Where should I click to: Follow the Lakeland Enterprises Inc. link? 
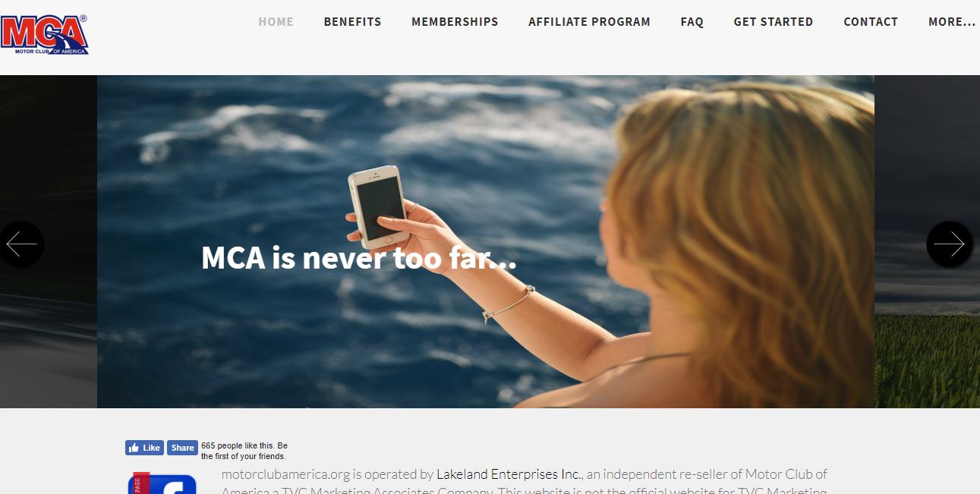[x=509, y=474]
